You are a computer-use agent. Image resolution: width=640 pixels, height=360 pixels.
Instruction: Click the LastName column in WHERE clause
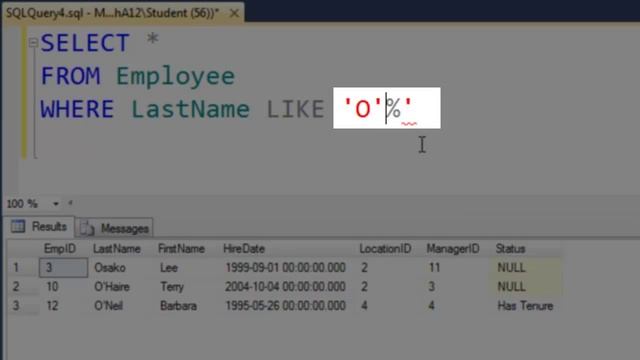(x=190, y=109)
